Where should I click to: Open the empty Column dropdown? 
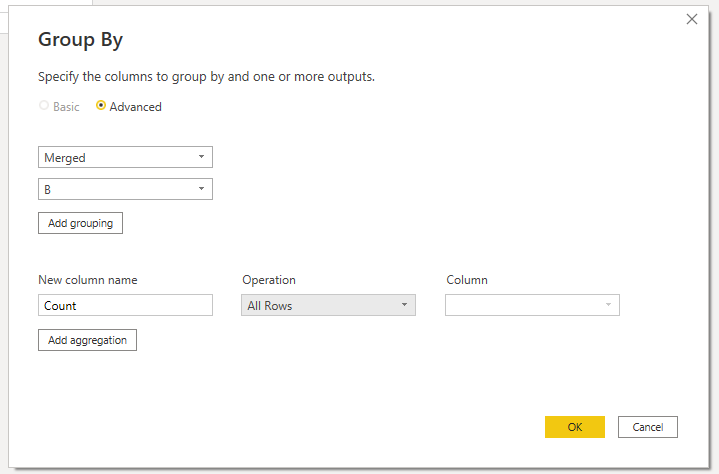[532, 305]
